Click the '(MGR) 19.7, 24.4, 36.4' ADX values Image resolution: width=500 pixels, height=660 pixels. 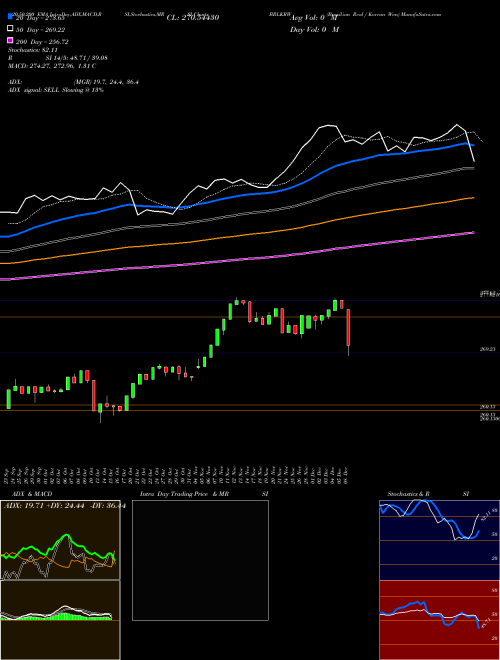point(106,82)
